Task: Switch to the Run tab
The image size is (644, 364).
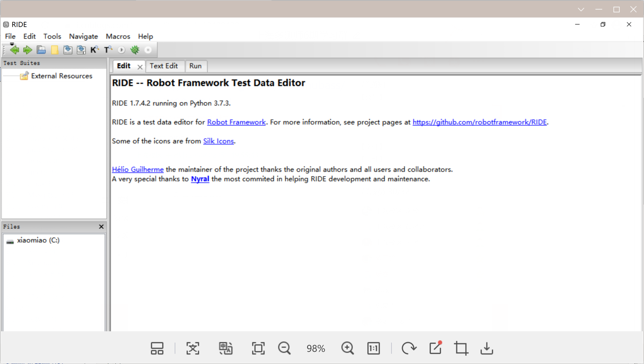Action: [195, 66]
